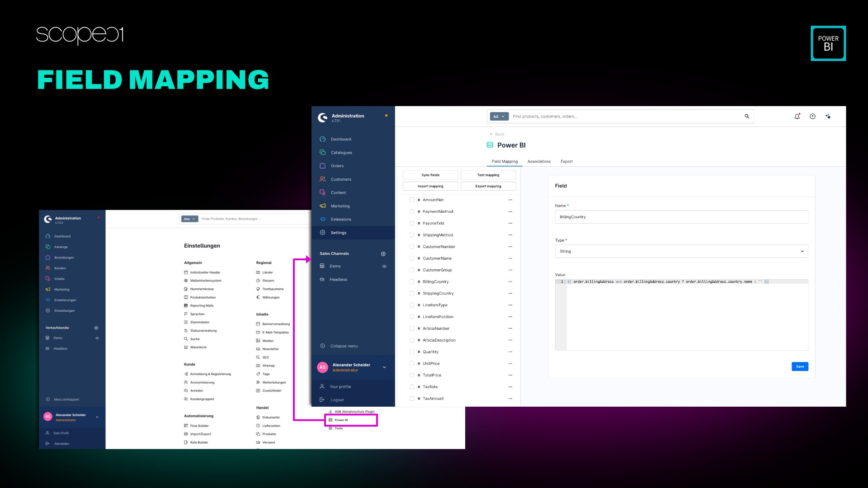Image resolution: width=868 pixels, height=488 pixels.
Task: Click the search magnifier icon
Action: [x=747, y=117]
